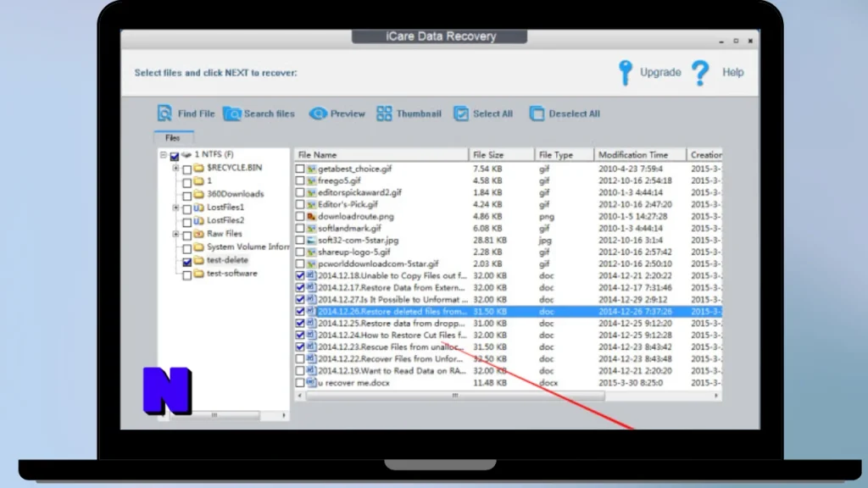Click the Preview eye icon

[318, 114]
